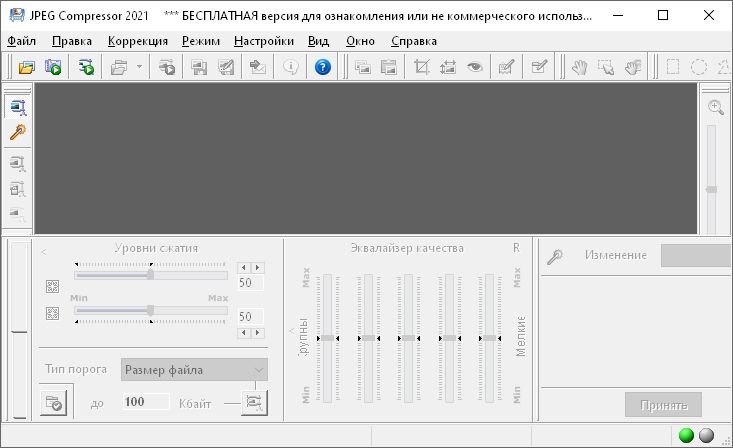Open the Коррекция menu
Viewport: 733px width, 448px height.
point(138,41)
